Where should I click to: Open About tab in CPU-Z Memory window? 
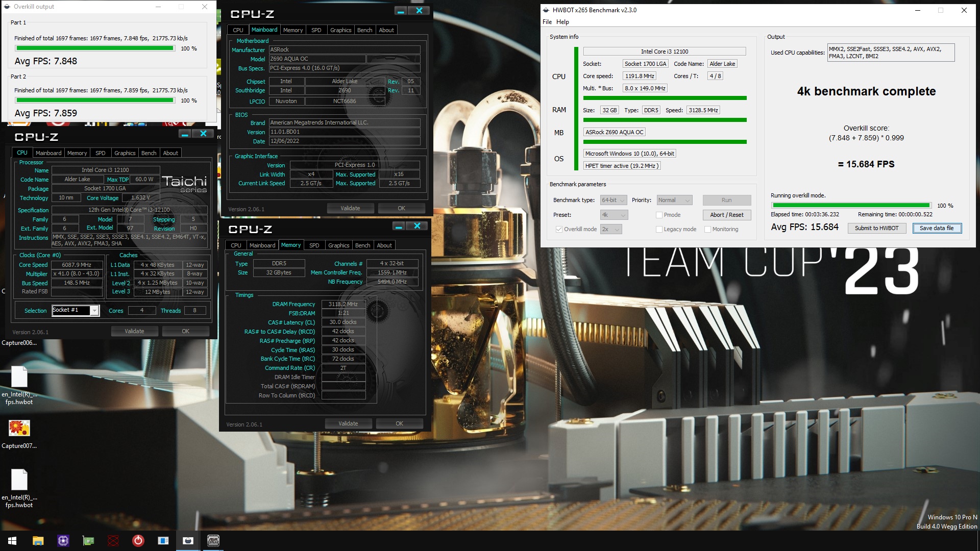(384, 245)
